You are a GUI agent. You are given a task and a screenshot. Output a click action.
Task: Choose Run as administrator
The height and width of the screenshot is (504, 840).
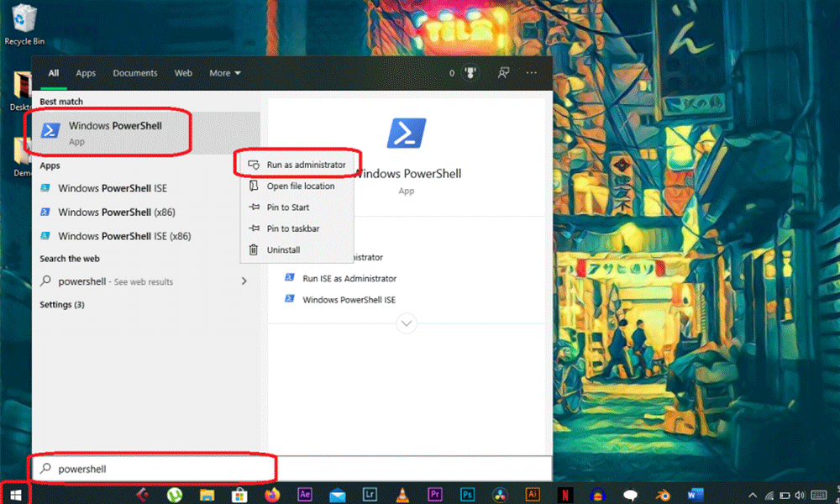(x=305, y=165)
